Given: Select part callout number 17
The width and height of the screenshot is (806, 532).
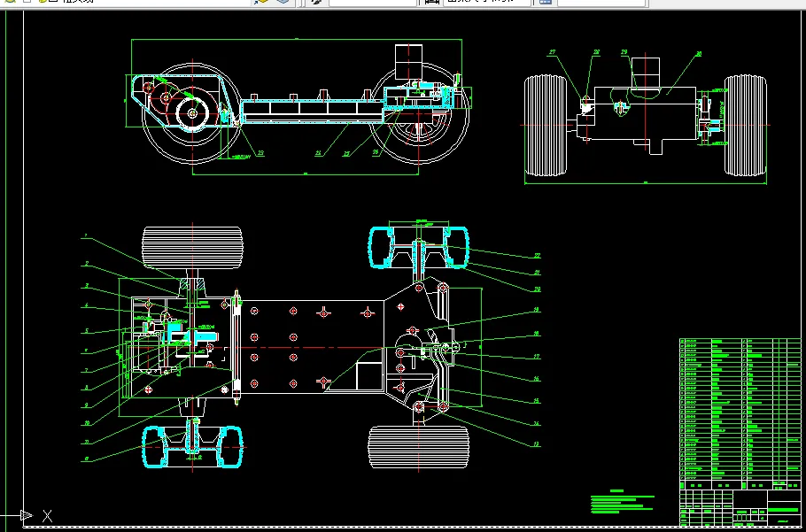Looking at the screenshot, I should [x=537, y=356].
